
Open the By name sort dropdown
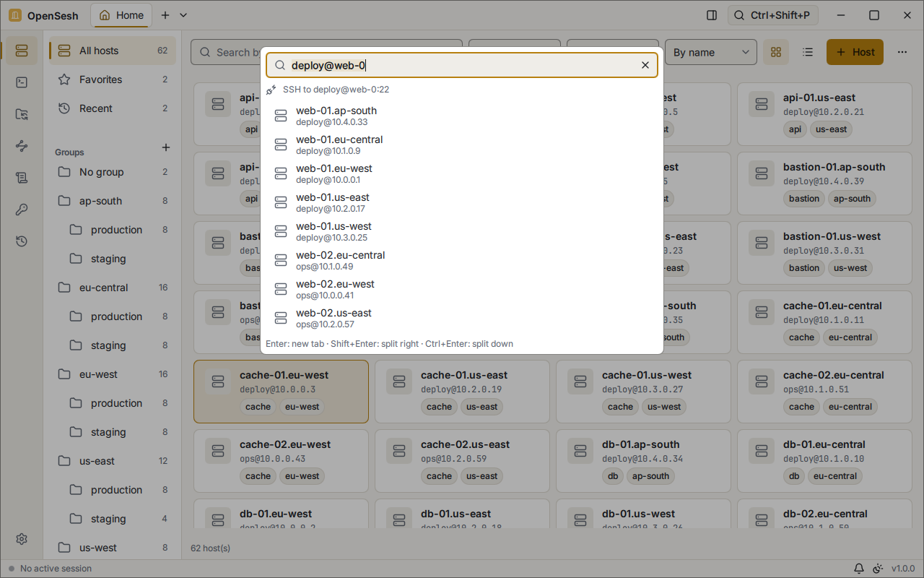coord(711,52)
